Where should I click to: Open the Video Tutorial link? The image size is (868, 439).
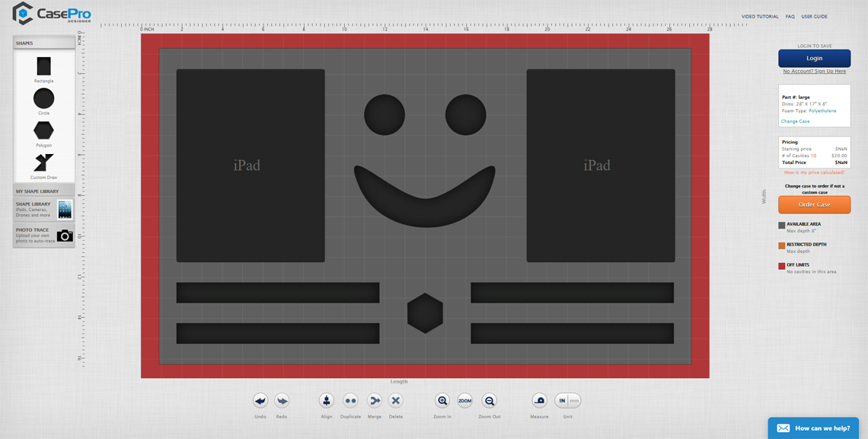760,17
